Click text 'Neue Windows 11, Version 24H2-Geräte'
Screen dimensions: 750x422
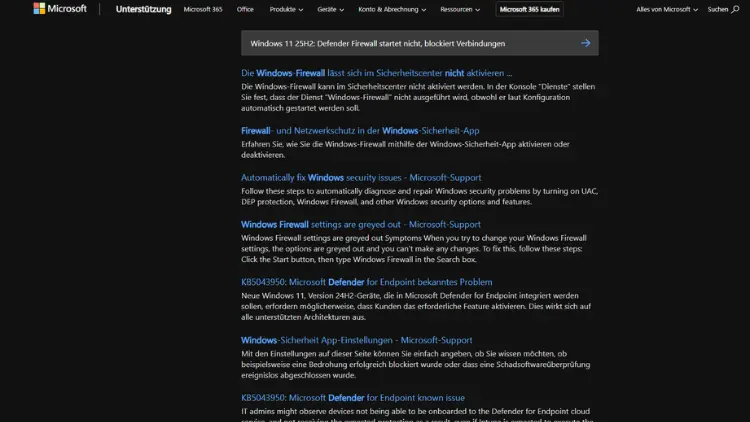(x=416, y=306)
